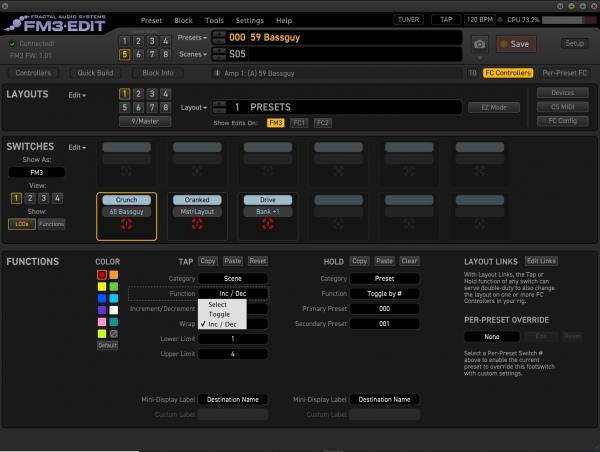The height and width of the screenshot is (452, 600).
Task: Open the Setup button
Action: point(574,43)
